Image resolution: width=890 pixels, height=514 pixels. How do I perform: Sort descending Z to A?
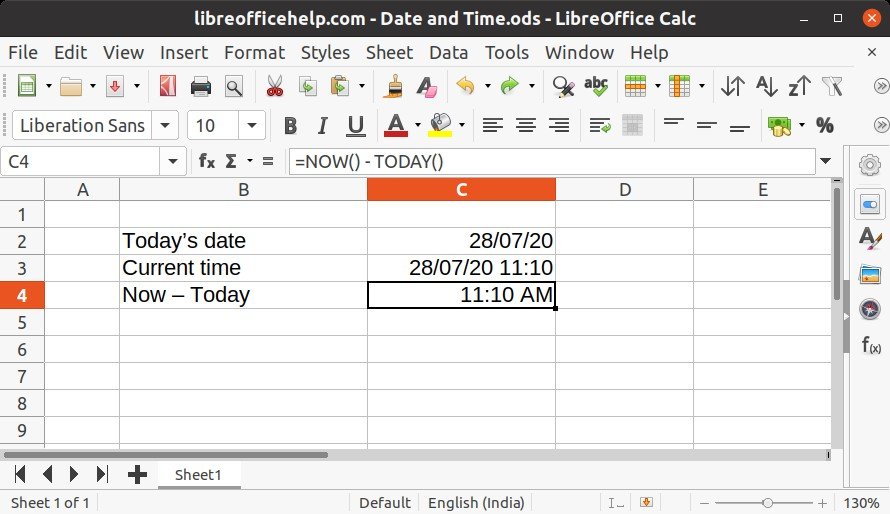799,86
